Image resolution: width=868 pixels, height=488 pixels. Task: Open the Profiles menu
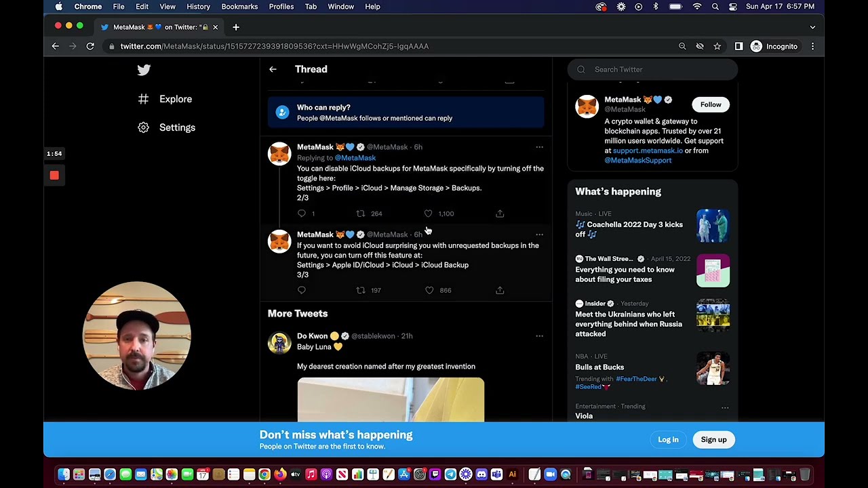[281, 7]
